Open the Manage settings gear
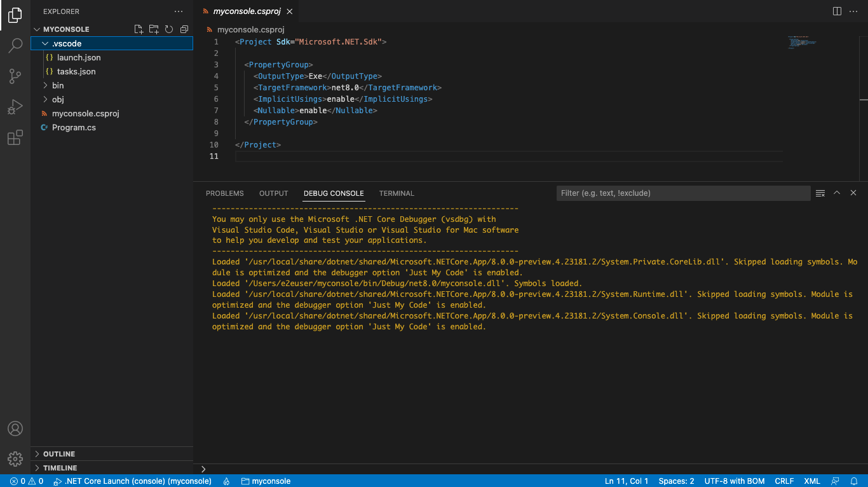Viewport: 868px width, 487px height. (15, 459)
